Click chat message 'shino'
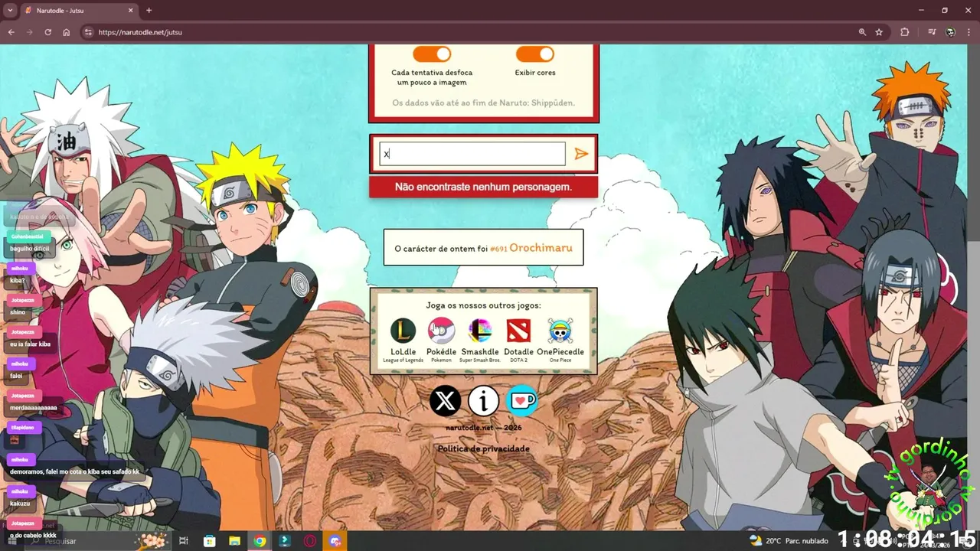Image resolution: width=980 pixels, height=551 pixels. 18,312
